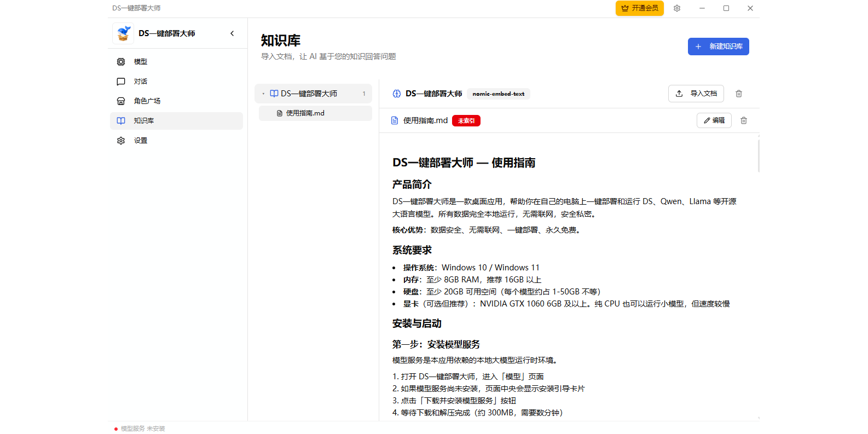The image size is (868, 434).
Task: Click the 显卡 NVIDIA GTX 1060 line
Action: [566, 304]
